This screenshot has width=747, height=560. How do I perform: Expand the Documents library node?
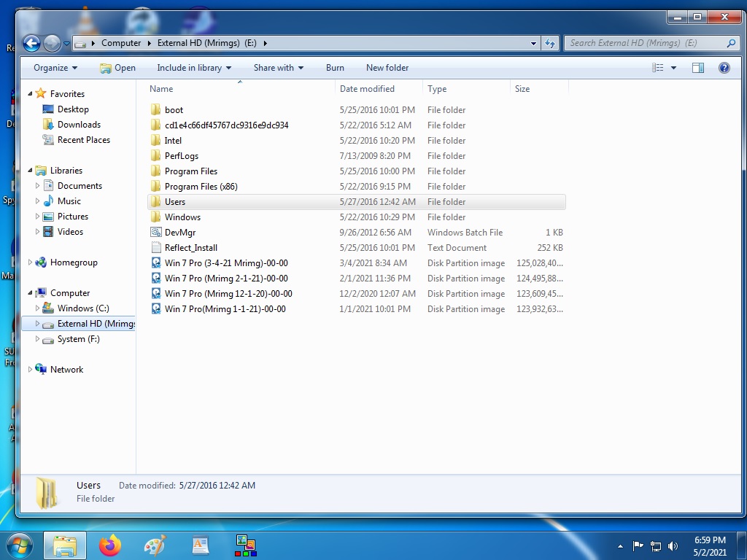(x=37, y=186)
